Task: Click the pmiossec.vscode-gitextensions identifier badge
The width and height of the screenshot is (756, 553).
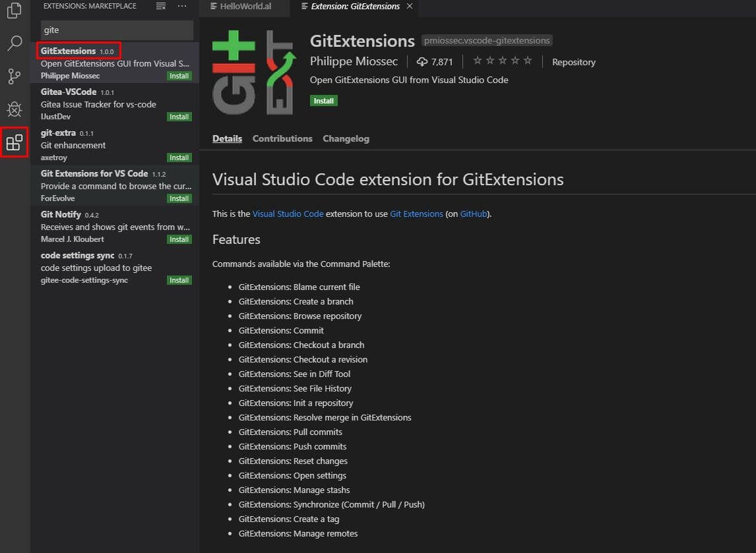Action: point(487,40)
